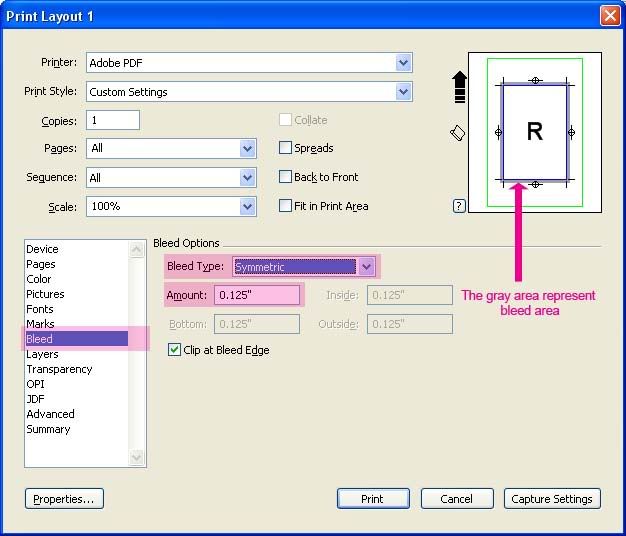Open the Printer dropdown list
The image size is (626, 536).
click(403, 63)
